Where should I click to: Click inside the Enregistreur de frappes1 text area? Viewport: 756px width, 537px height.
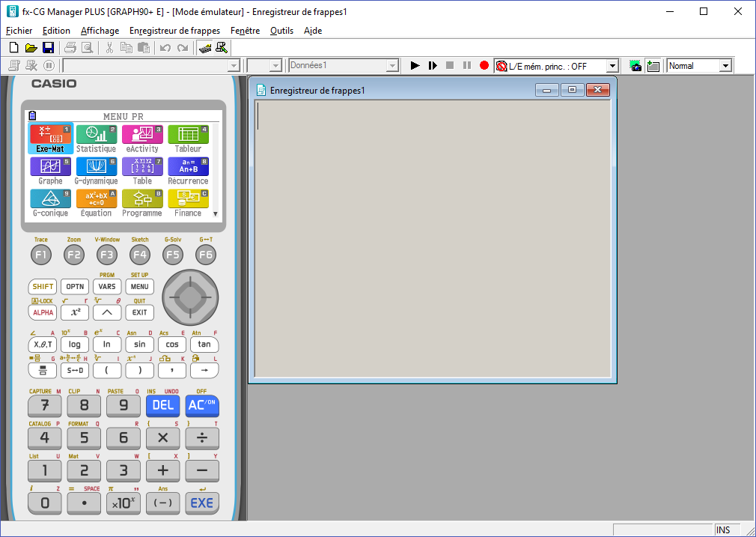point(433,238)
